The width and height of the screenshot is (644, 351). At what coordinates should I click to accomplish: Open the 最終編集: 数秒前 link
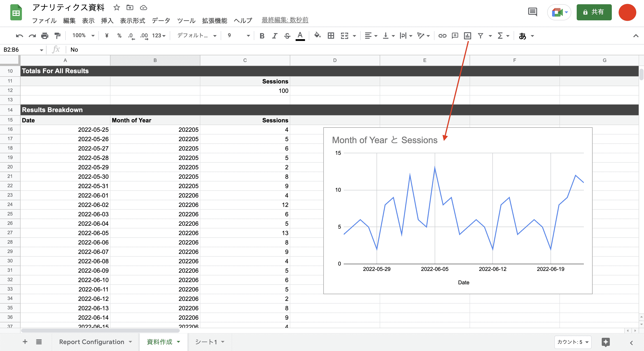(x=285, y=20)
